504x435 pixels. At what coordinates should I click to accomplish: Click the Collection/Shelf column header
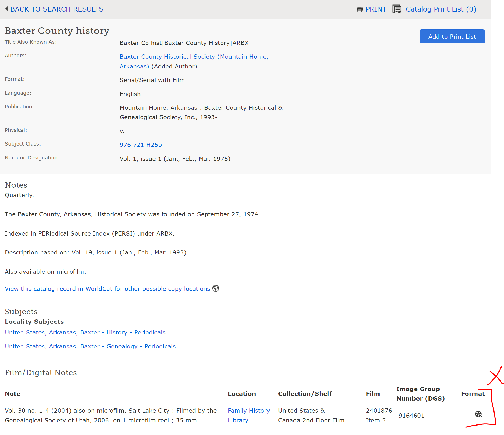pos(305,394)
